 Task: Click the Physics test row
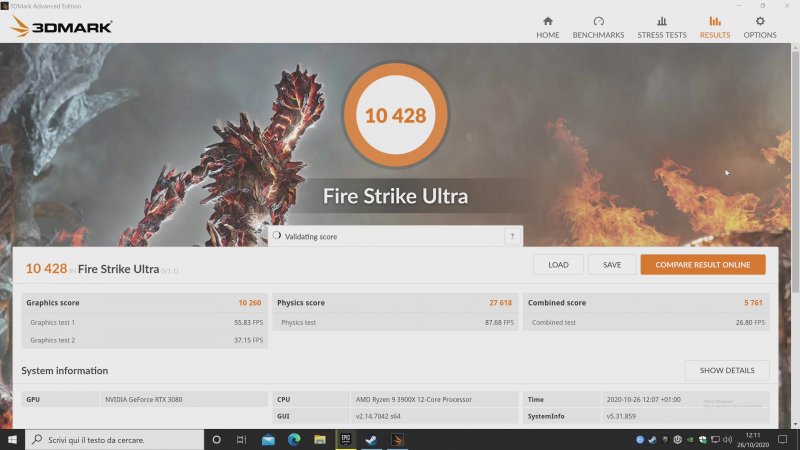coord(395,322)
